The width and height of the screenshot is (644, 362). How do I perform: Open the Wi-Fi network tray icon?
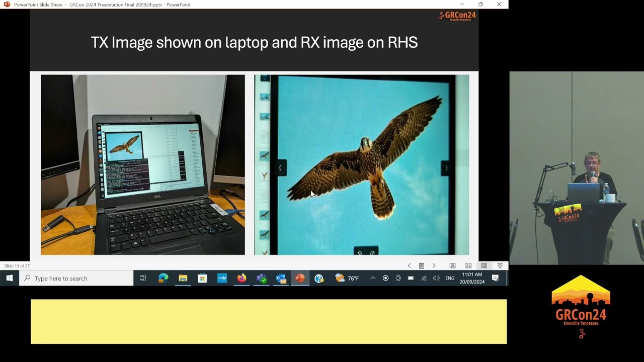coord(424,278)
